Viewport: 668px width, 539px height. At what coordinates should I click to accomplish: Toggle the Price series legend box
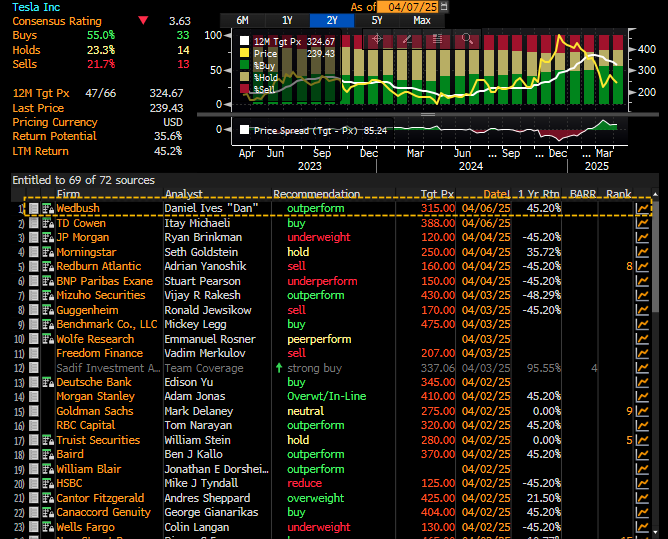pos(245,53)
